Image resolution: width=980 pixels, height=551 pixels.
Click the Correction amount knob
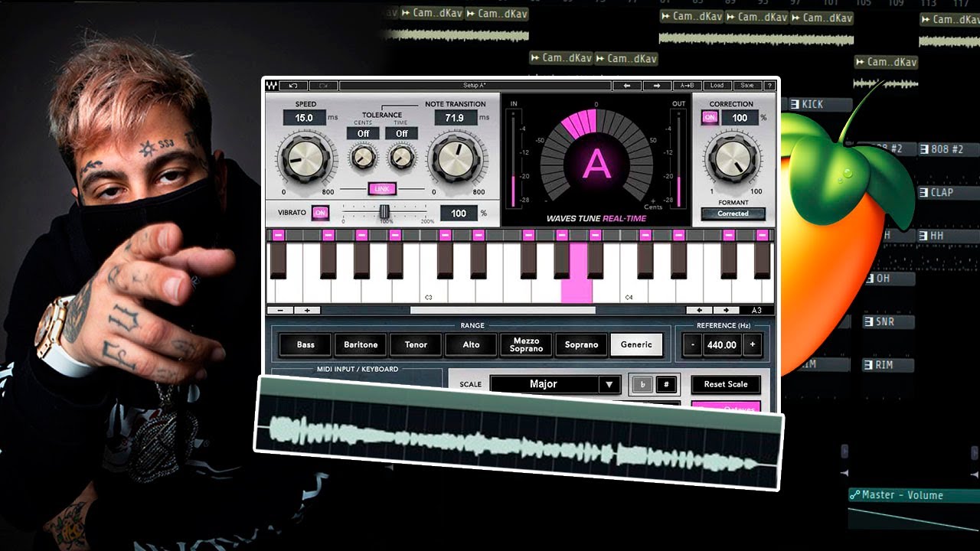click(733, 158)
